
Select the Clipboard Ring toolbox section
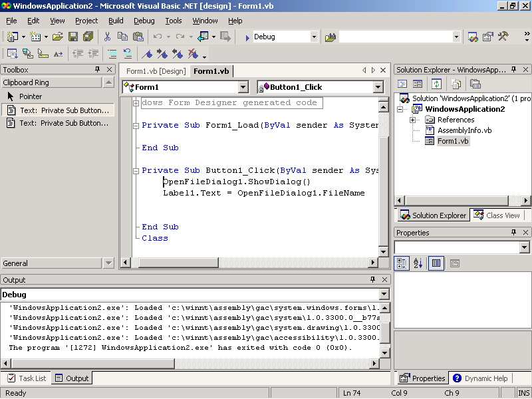coord(52,82)
